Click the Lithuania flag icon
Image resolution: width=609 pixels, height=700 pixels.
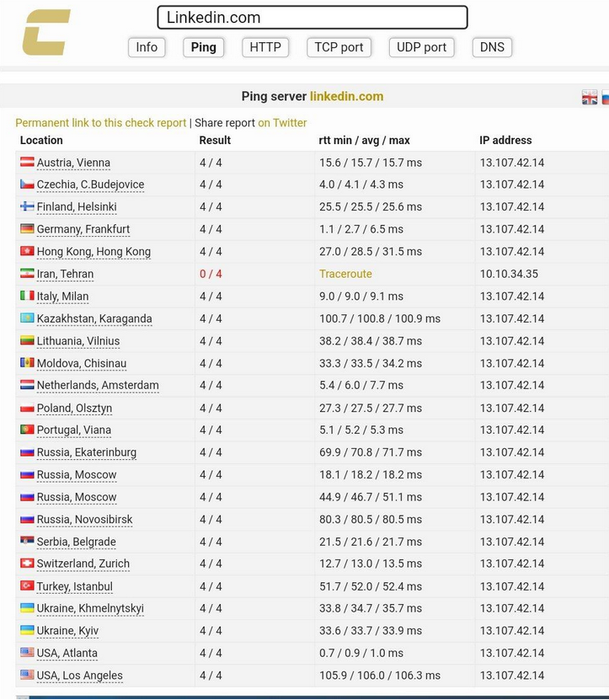point(27,340)
